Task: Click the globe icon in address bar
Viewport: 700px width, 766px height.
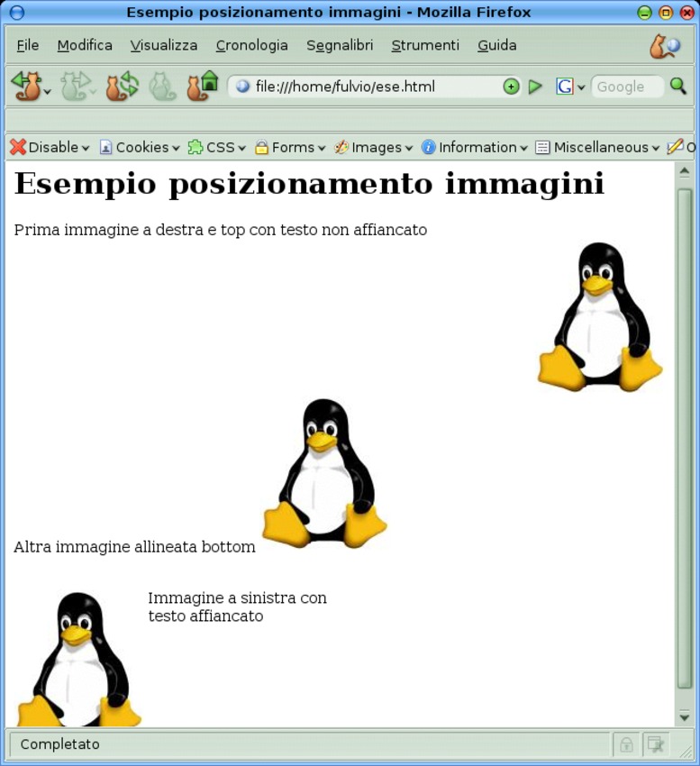Action: 242,87
